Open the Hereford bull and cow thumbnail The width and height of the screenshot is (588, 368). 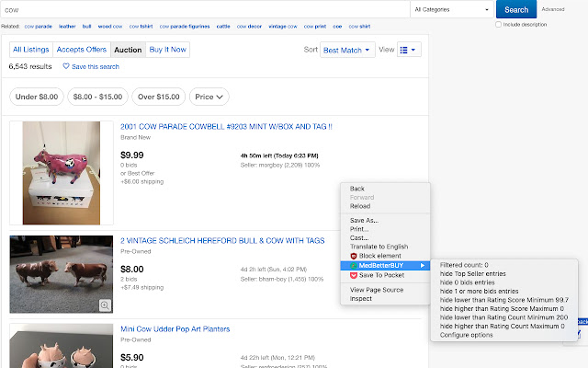[62, 274]
